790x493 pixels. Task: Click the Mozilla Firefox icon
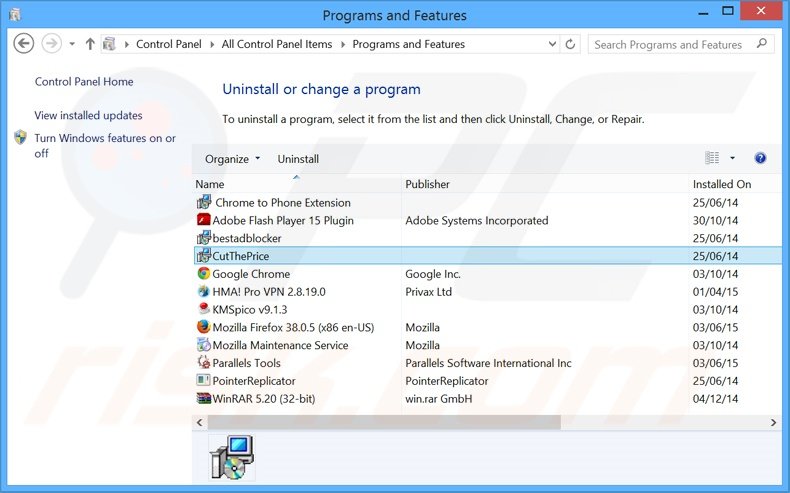pyautogui.click(x=204, y=327)
